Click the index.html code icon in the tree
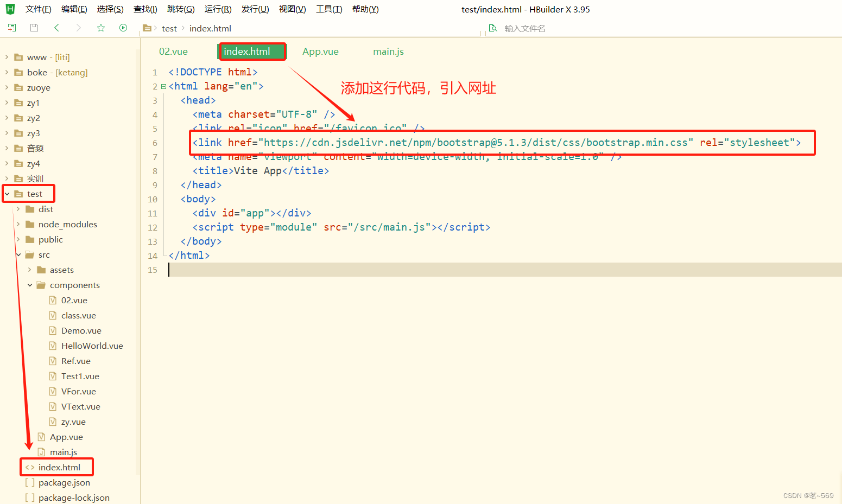Viewport: 842px width, 504px height. tap(30, 467)
